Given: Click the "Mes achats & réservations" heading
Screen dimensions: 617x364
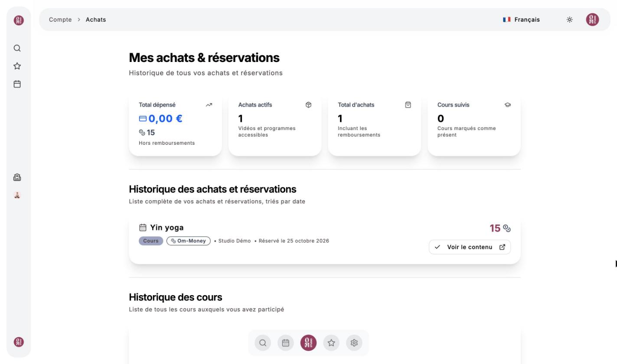Looking at the screenshot, I should tap(204, 58).
